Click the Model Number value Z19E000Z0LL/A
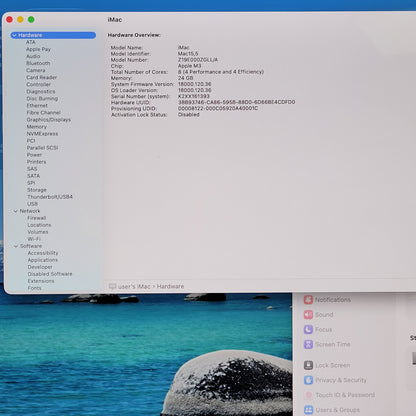Viewport: 416px width, 416px height. (x=198, y=60)
